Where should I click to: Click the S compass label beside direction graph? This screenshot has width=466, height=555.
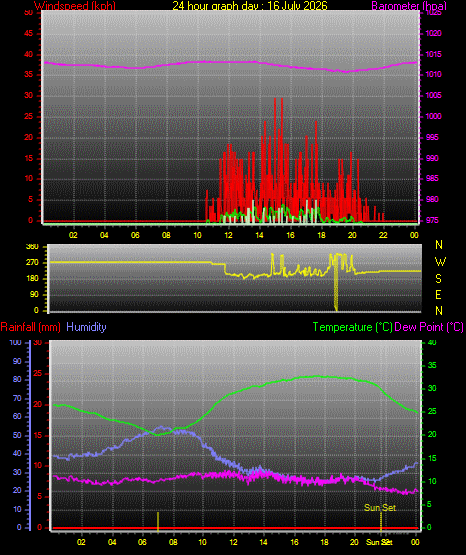point(438,279)
